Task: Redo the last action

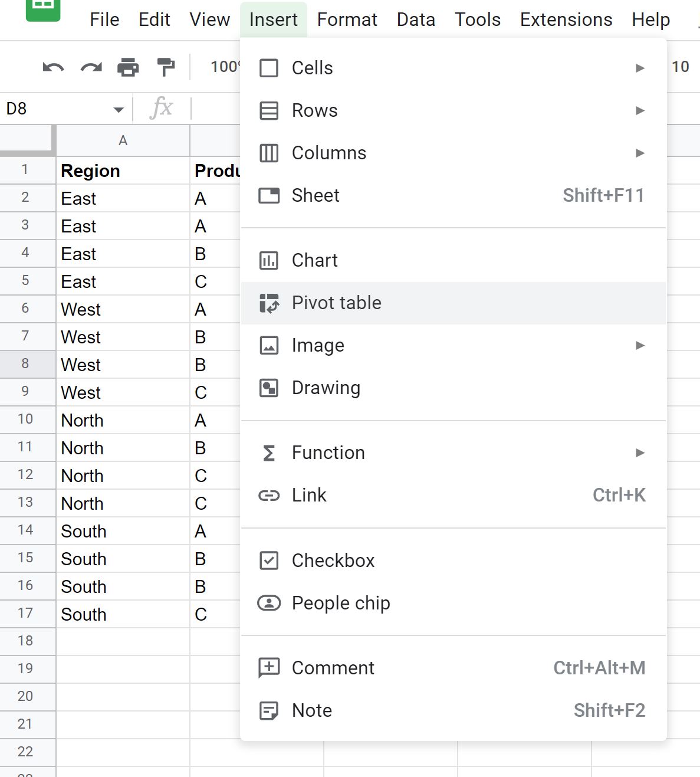Action: (90, 67)
